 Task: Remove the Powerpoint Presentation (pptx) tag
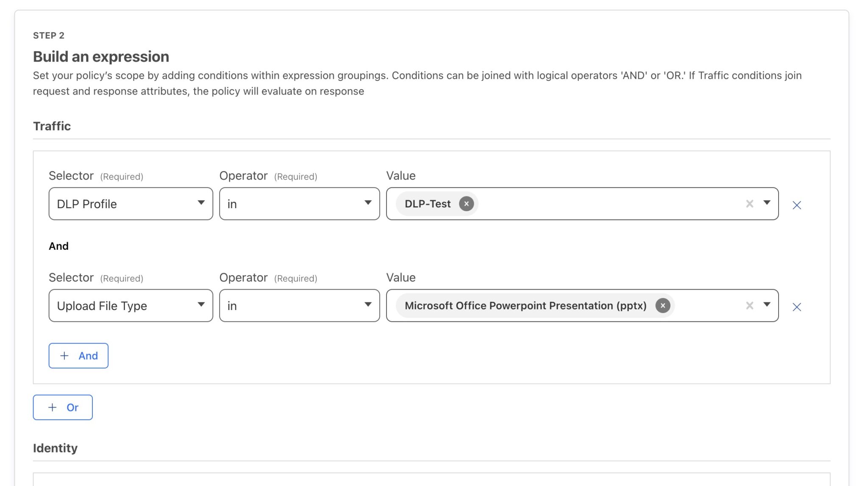(663, 305)
